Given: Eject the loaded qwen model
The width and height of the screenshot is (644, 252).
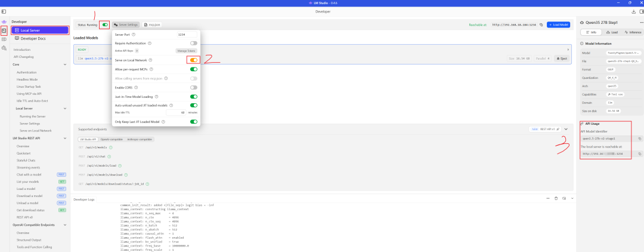Looking at the screenshot, I should coord(561,59).
